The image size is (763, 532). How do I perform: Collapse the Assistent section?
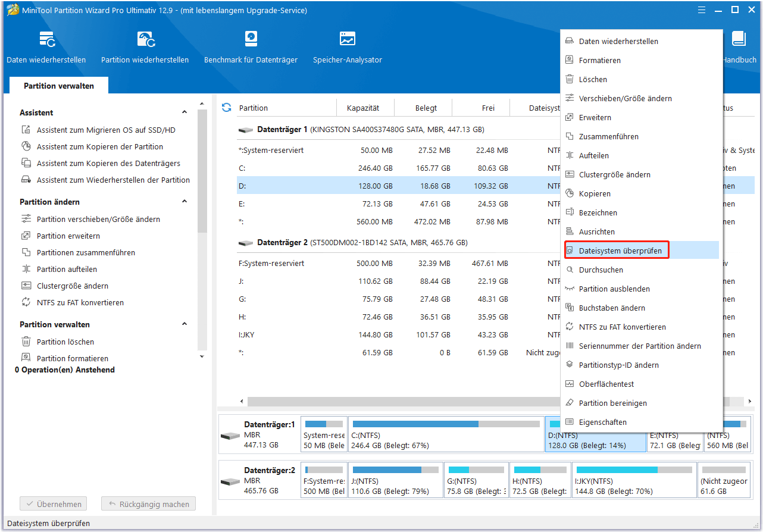tap(185, 112)
